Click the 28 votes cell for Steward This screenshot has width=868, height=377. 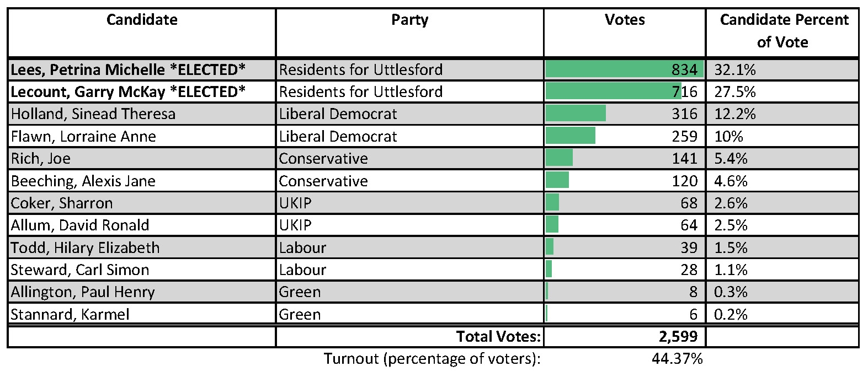coord(689,270)
